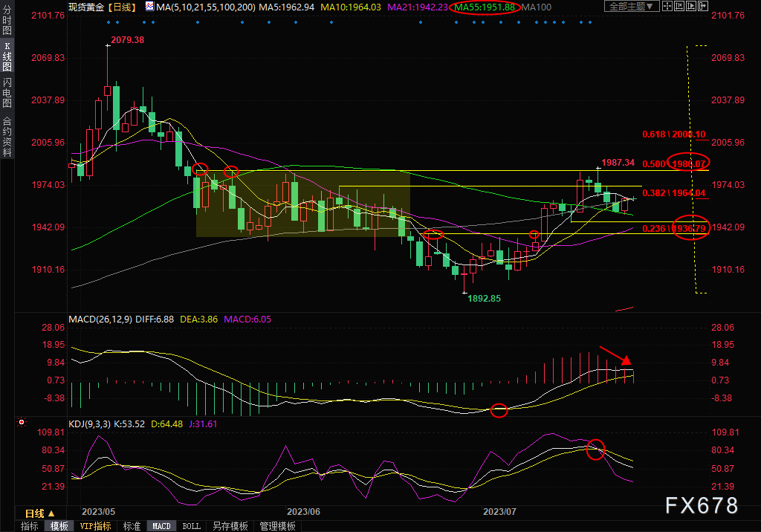Expand the 日线 period selector
This screenshot has width=761, height=532.
coord(34,513)
